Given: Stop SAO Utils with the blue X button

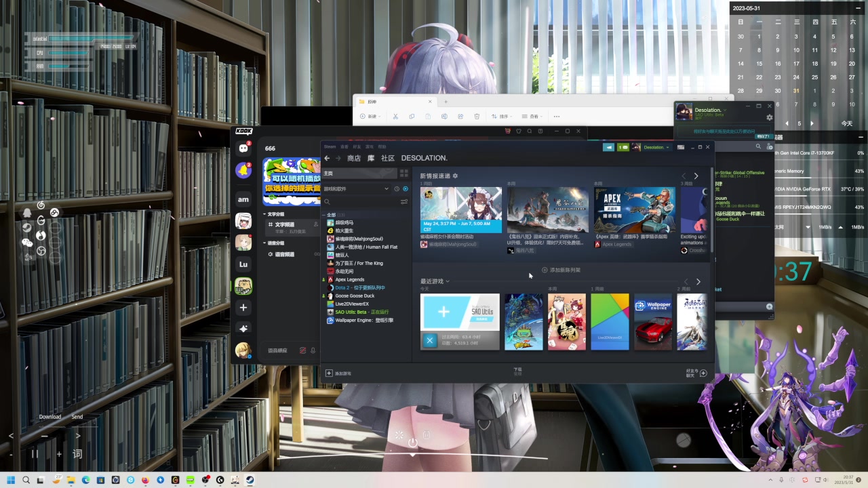Looking at the screenshot, I should 429,340.
